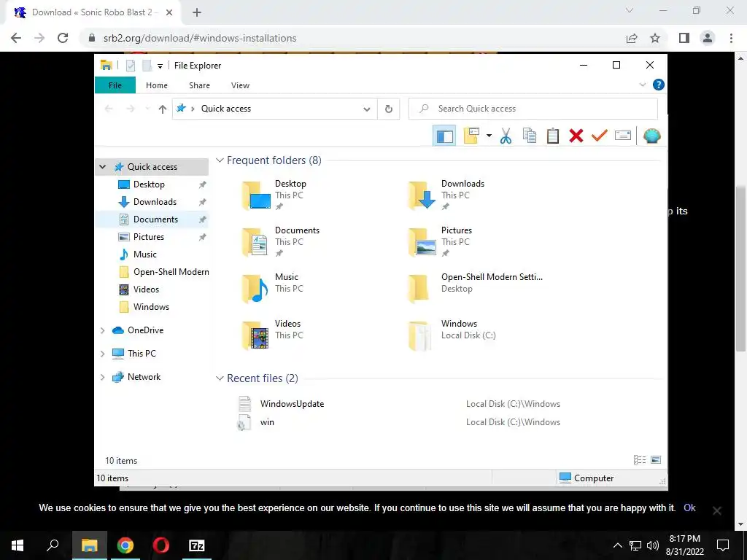Screen dimensions: 747x560
Task: Click the Paste clipboard icon
Action: [x=553, y=136]
